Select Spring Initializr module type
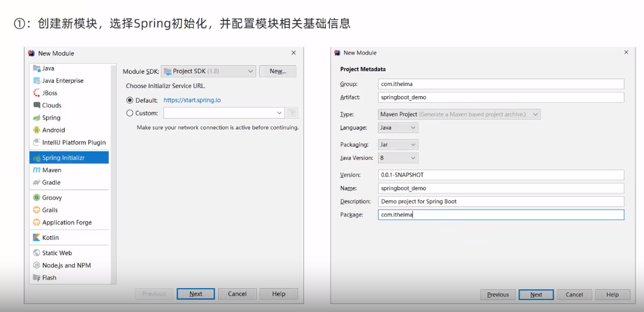The image size is (644, 312). point(69,157)
